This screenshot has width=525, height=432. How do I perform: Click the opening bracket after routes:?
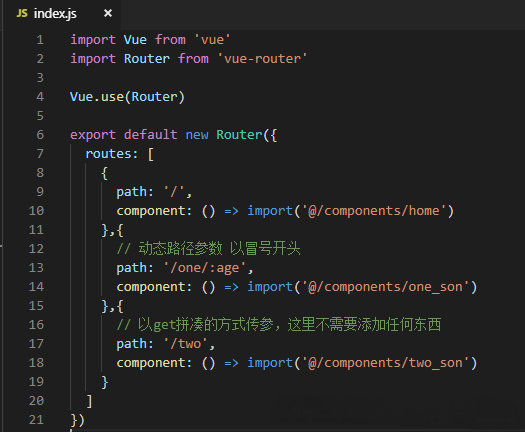coord(151,154)
